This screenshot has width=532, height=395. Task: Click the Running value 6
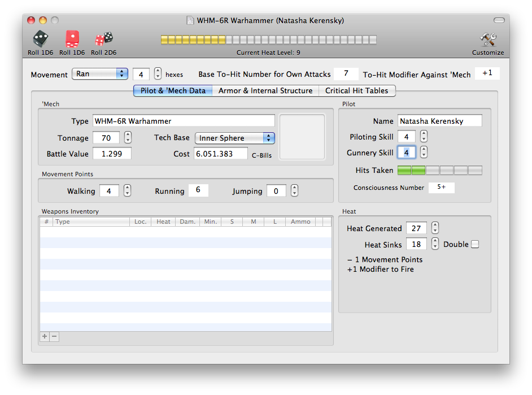pos(198,190)
